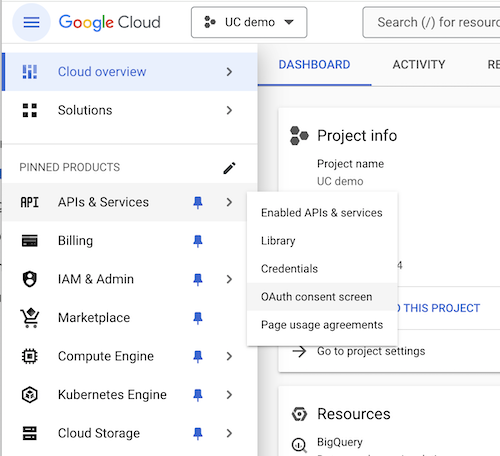This screenshot has height=456, width=500.
Task: Click the UC demo project name value
Action: [340, 181]
